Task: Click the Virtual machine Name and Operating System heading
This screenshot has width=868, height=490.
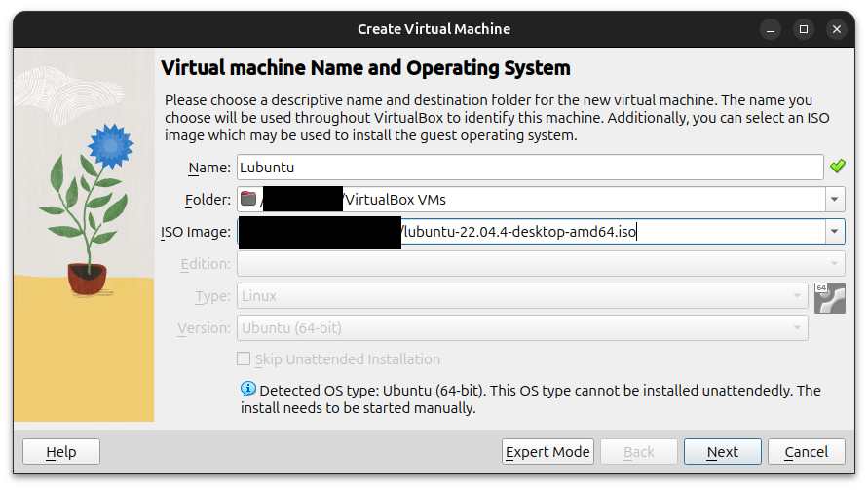Action: 365,68
